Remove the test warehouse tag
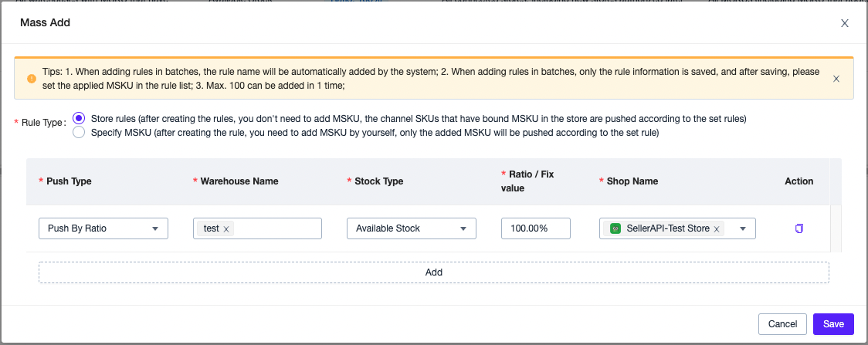 pos(225,229)
